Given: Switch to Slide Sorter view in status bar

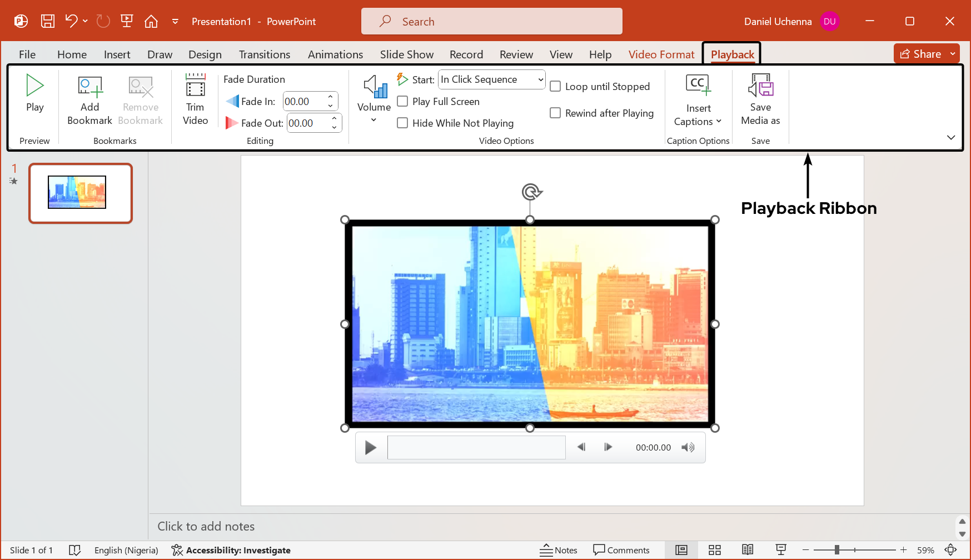Looking at the screenshot, I should (714, 550).
